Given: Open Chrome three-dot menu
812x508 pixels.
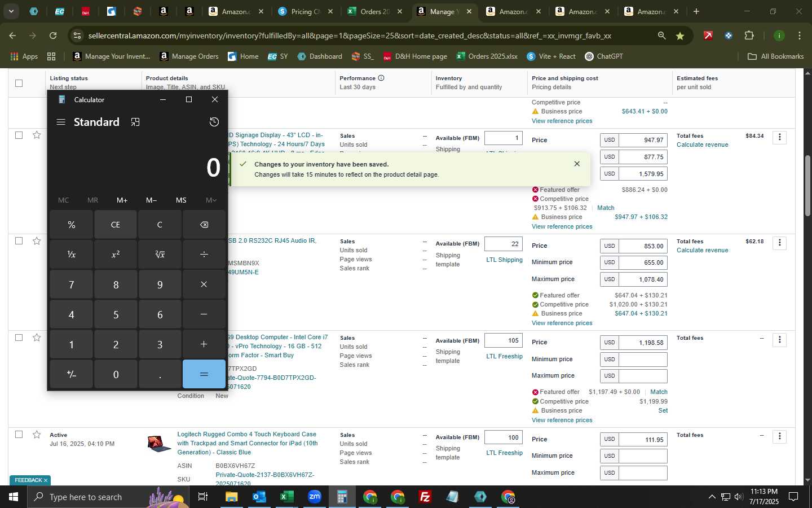Looking at the screenshot, I should pyautogui.click(x=799, y=36).
